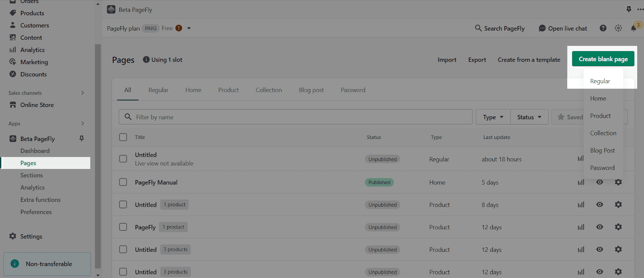This screenshot has width=644, height=278.
Task: Open Online Store sales channel
Action: 37,105
